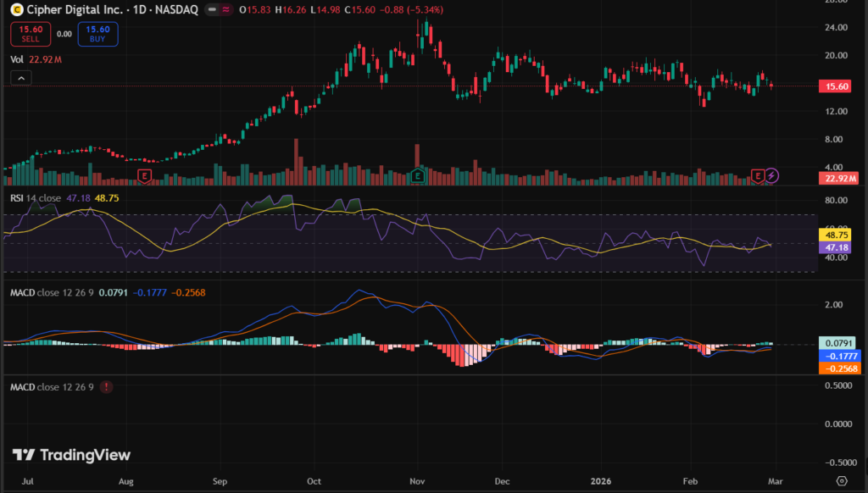Screen dimensions: 868x493
Task: Open chart settings gear at bottom right
Action: (x=841, y=479)
